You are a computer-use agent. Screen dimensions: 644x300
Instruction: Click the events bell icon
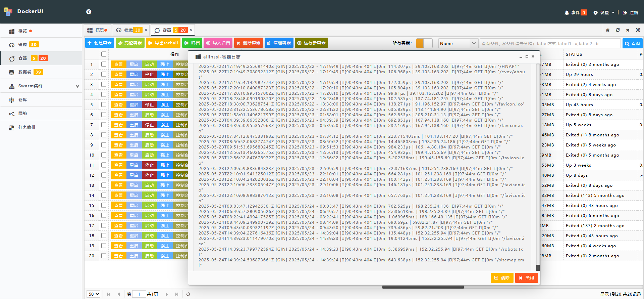tap(567, 13)
